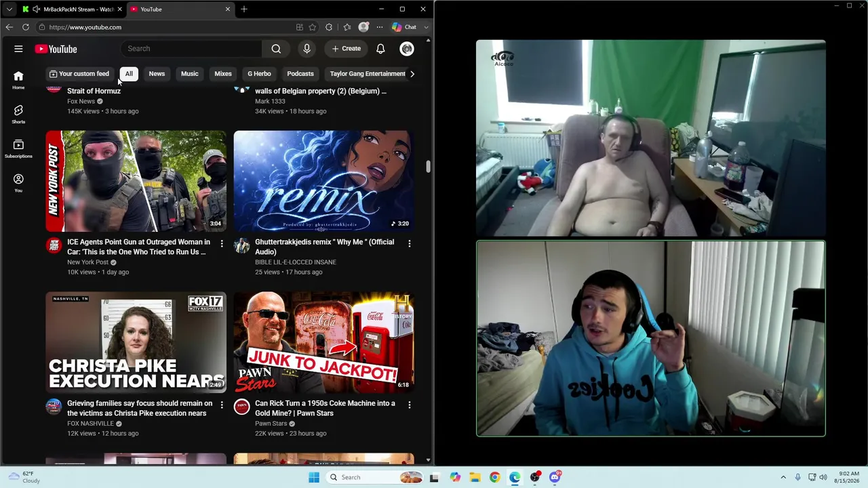Open the New York Post channel avatar
Image resolution: width=868 pixels, height=488 pixels.
coord(54,245)
